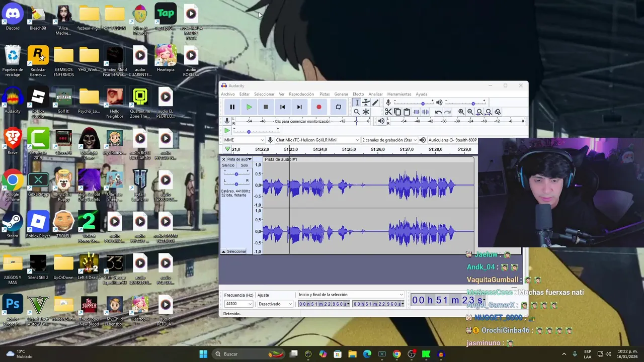Select the Multi-tool asterisk icon
Viewport: 644px width, 362px height.
click(366, 112)
